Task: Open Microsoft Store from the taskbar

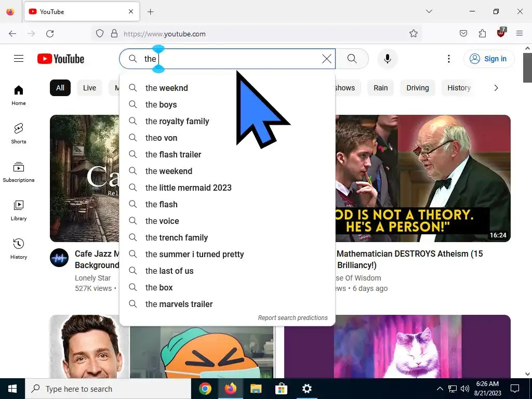Action: point(281,389)
